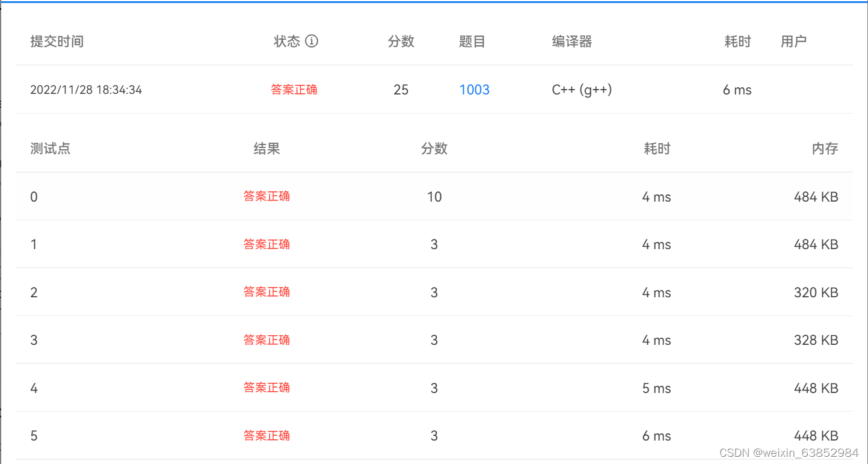Open problem 1003 link
868x464 pixels.
(475, 89)
